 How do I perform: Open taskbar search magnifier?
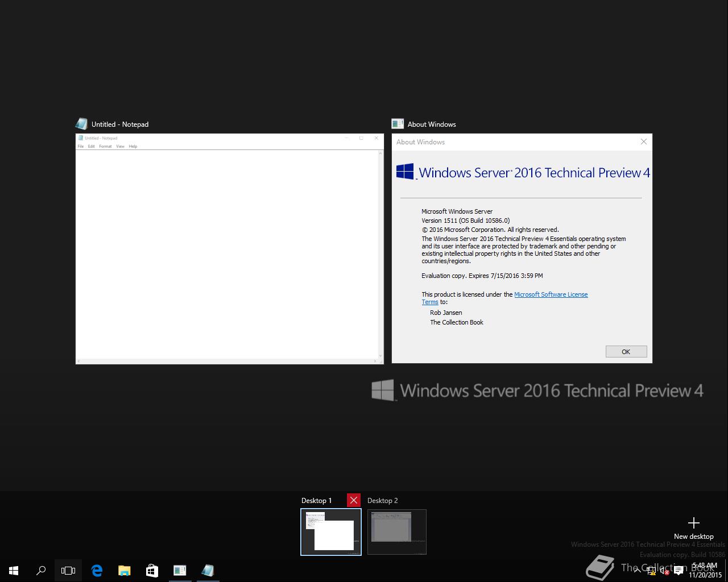pyautogui.click(x=41, y=570)
